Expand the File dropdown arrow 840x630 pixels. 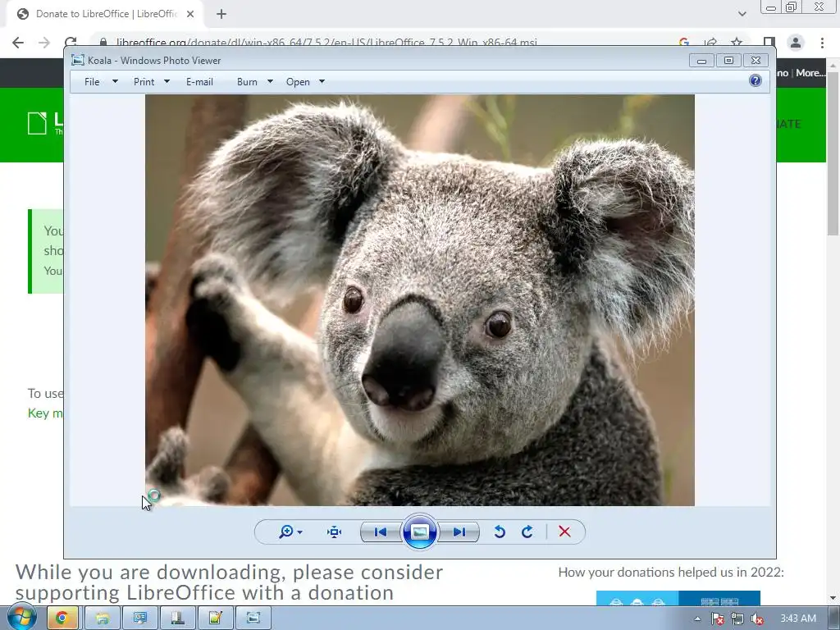click(115, 81)
